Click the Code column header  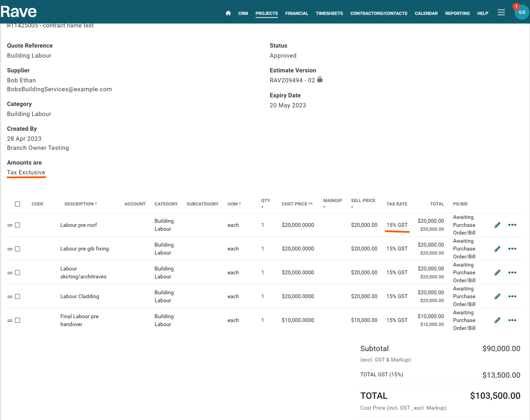point(37,204)
